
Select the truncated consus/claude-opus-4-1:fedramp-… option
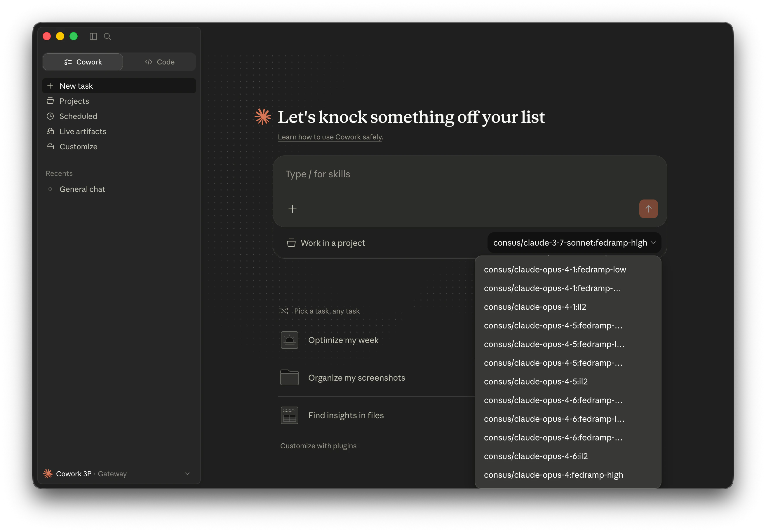click(568, 288)
